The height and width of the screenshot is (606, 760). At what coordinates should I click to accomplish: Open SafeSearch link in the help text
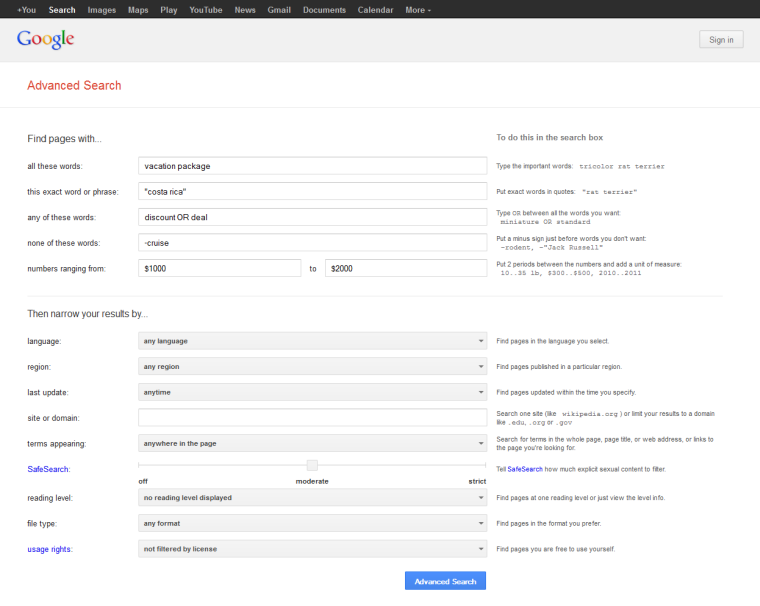[x=525, y=469]
